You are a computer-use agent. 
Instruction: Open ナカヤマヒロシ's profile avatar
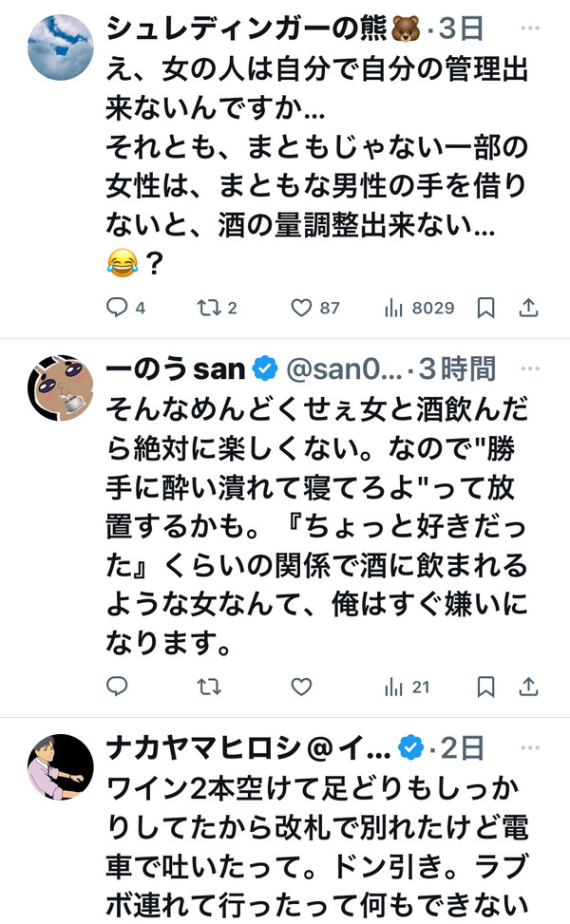[x=61, y=766]
